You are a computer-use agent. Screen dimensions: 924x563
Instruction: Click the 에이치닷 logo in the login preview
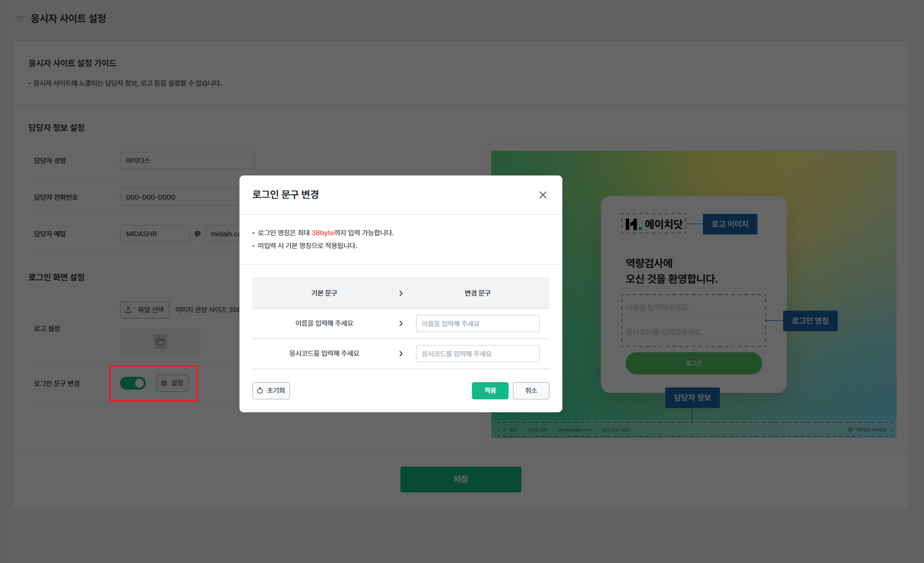pos(653,223)
